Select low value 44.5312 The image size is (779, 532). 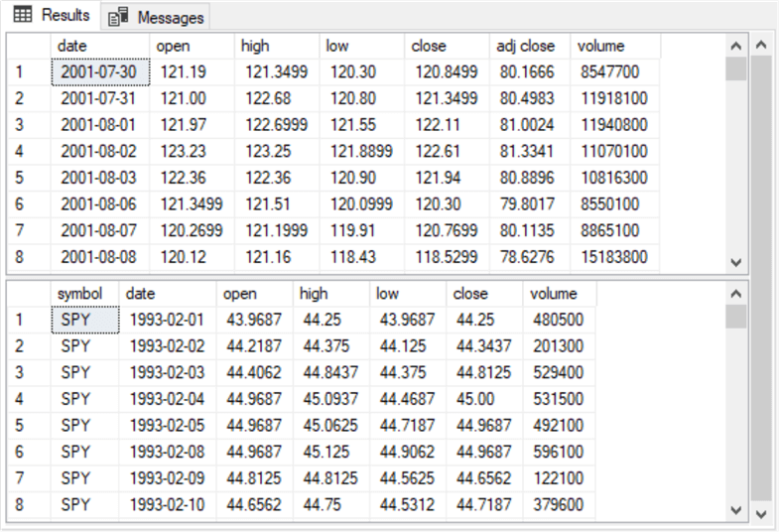coord(408,504)
